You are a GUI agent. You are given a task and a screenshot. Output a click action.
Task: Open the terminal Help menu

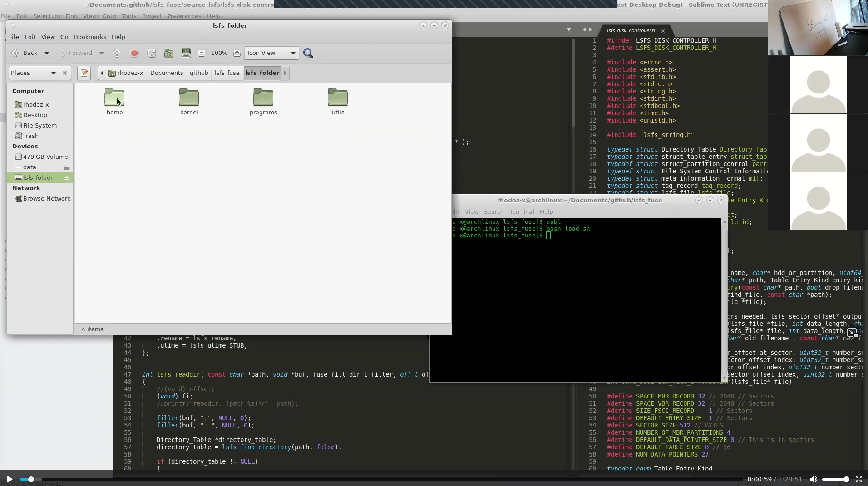[x=546, y=211]
